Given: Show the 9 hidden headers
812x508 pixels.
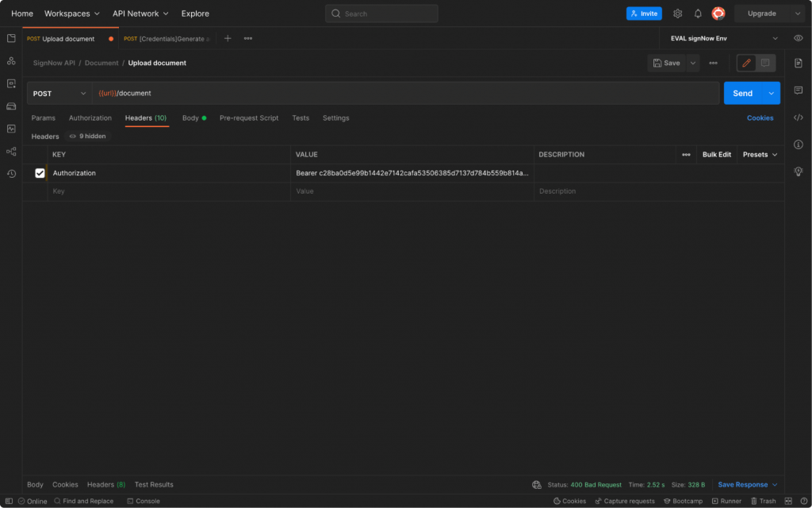Looking at the screenshot, I should tap(87, 137).
